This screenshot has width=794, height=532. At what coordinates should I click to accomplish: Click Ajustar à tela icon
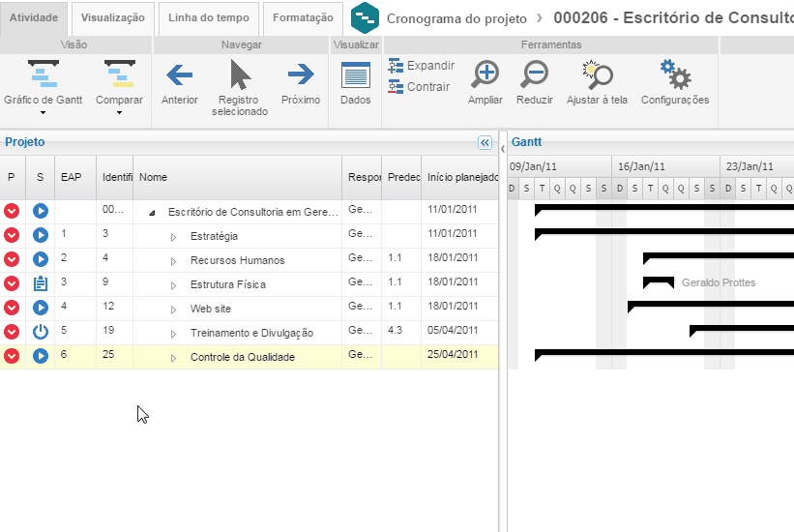[597, 75]
